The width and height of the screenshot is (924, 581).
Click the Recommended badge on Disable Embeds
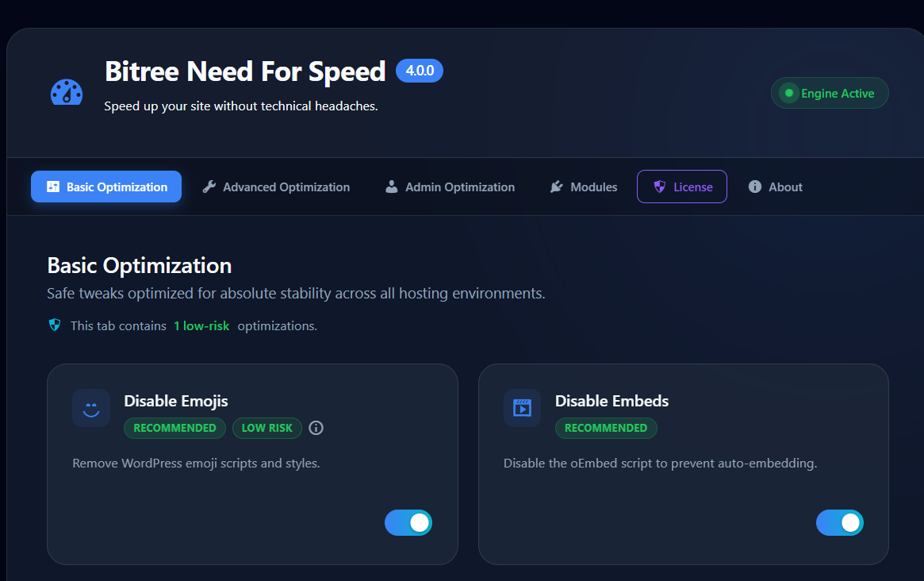point(606,429)
